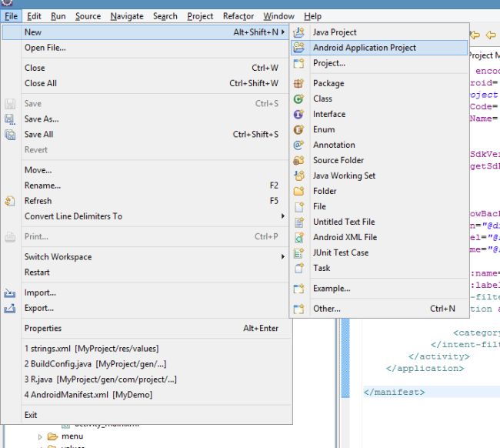Click the </activity> tag in editor
The width and height of the screenshot is (500, 448).
pos(438,356)
